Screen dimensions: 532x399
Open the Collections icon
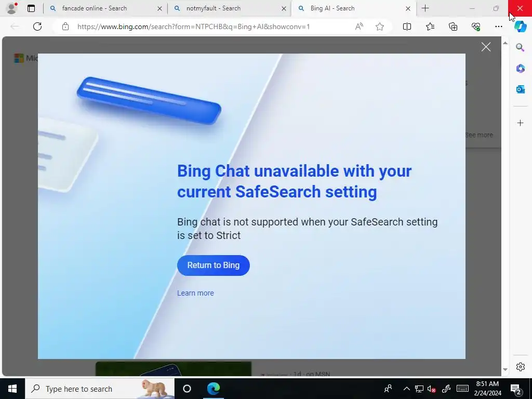[453, 26]
